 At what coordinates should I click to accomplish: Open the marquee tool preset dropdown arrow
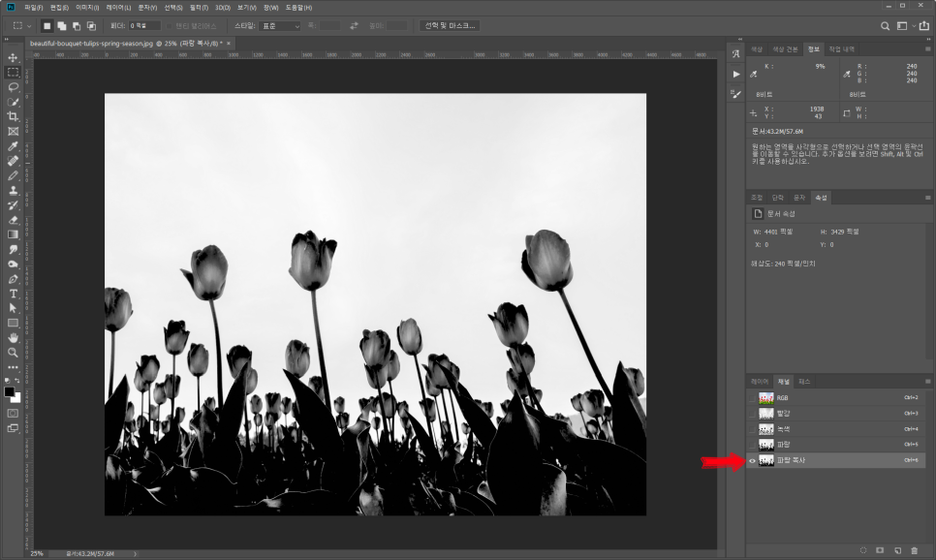pos(30,25)
